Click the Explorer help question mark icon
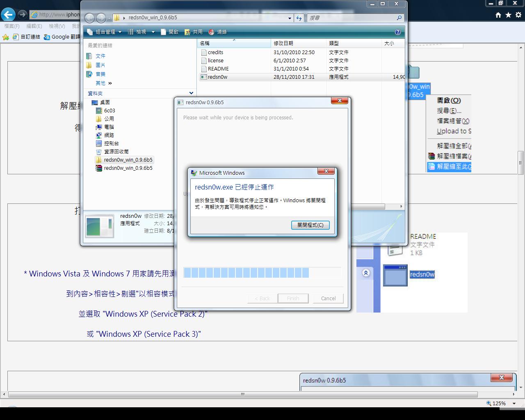Screen dimensions: 525x420 point(397,32)
